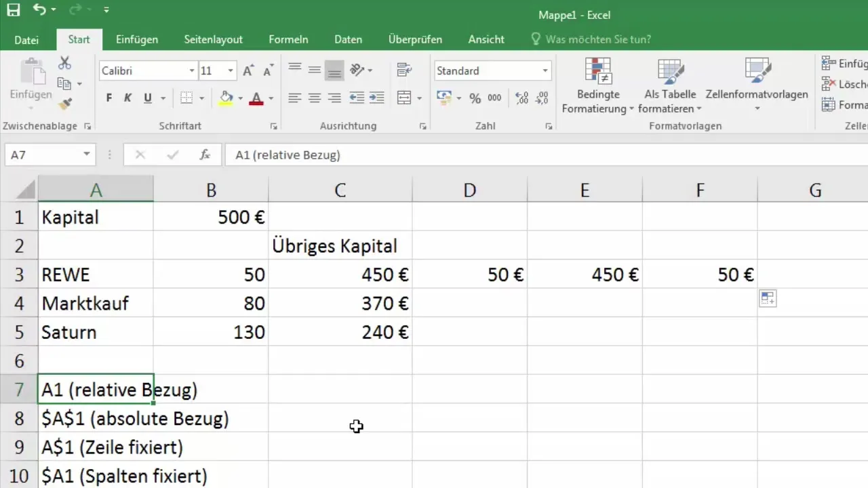Click the Save icon in the quick access toolbar
Screen dimensions: 868x488
coord(14,10)
